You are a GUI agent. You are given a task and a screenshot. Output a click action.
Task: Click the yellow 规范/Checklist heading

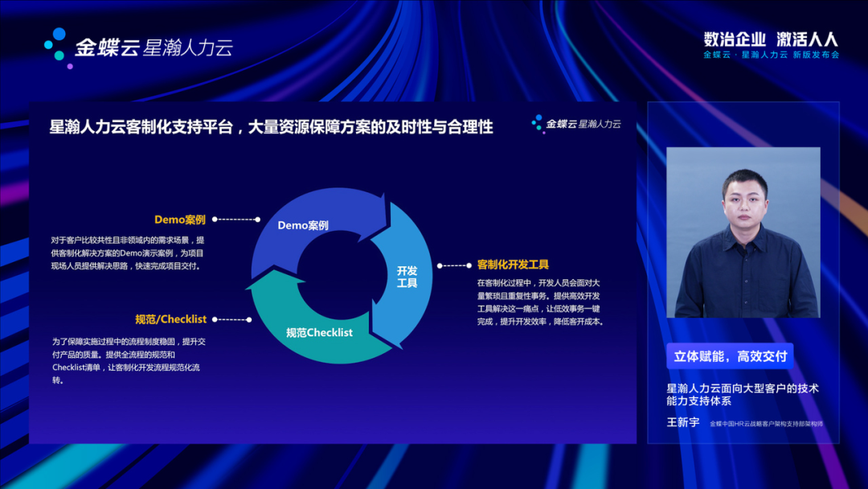(170, 319)
